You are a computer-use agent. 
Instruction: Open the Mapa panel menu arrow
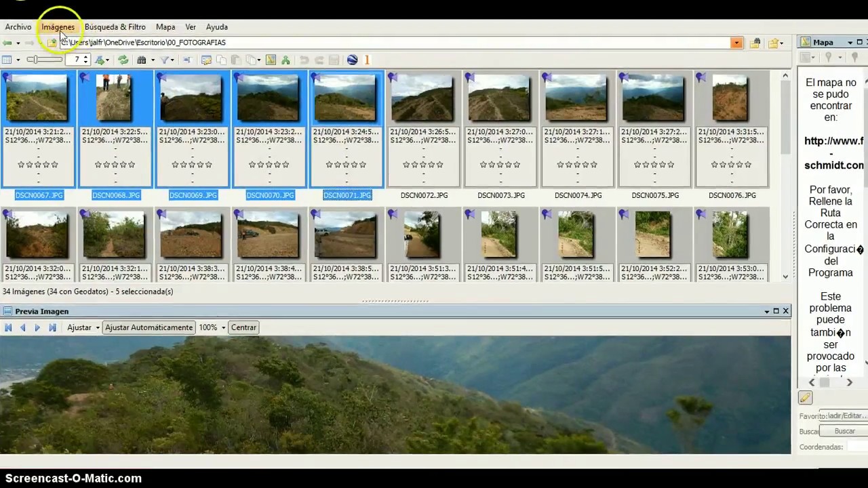[850, 43]
